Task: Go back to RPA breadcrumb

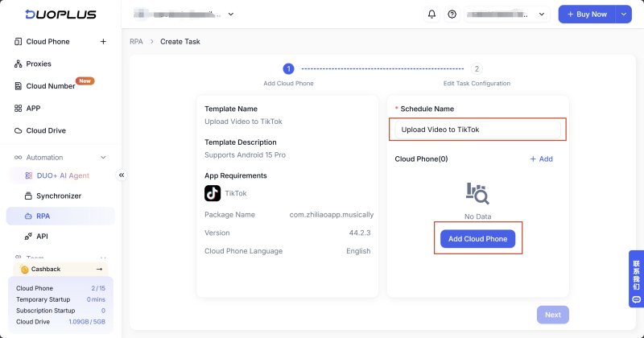Action: pos(136,42)
